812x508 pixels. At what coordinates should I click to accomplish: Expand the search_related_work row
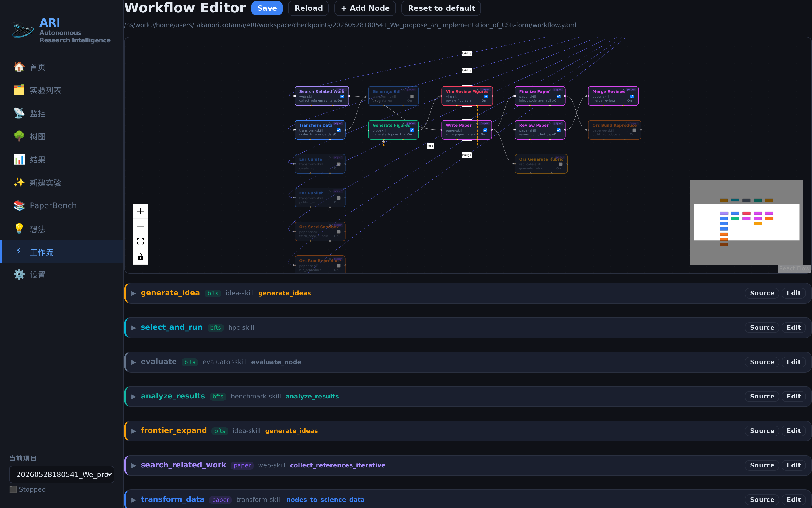pyautogui.click(x=134, y=465)
